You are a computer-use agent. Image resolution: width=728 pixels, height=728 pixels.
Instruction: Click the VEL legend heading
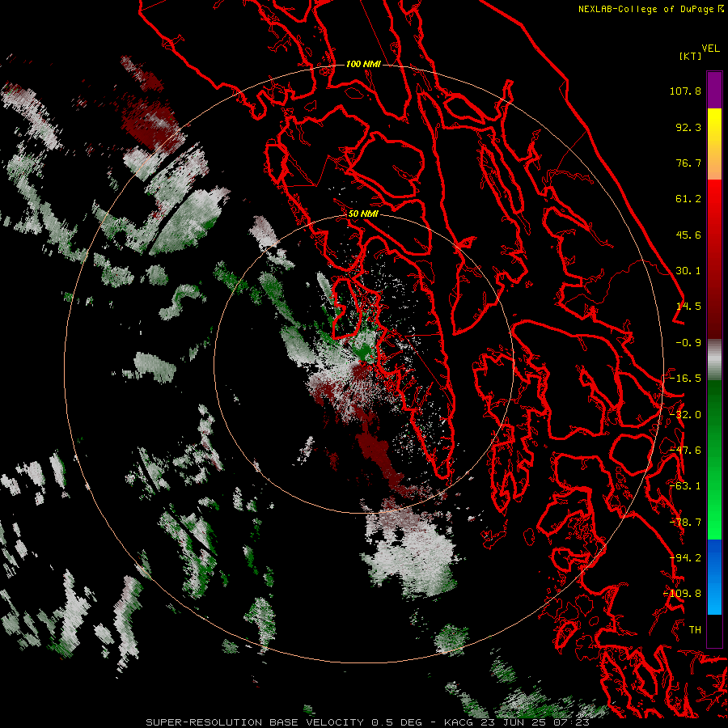[x=710, y=49]
